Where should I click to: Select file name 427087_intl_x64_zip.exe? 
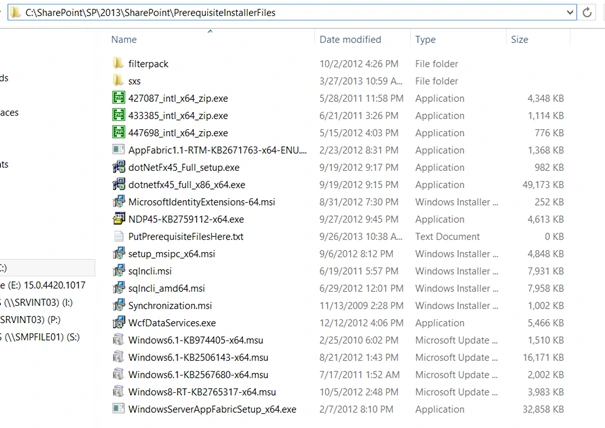178,98
